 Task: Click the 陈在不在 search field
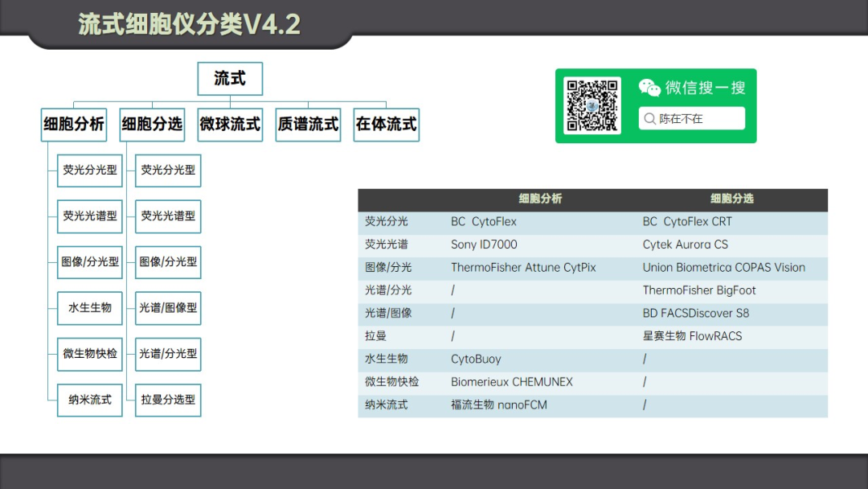coord(692,118)
